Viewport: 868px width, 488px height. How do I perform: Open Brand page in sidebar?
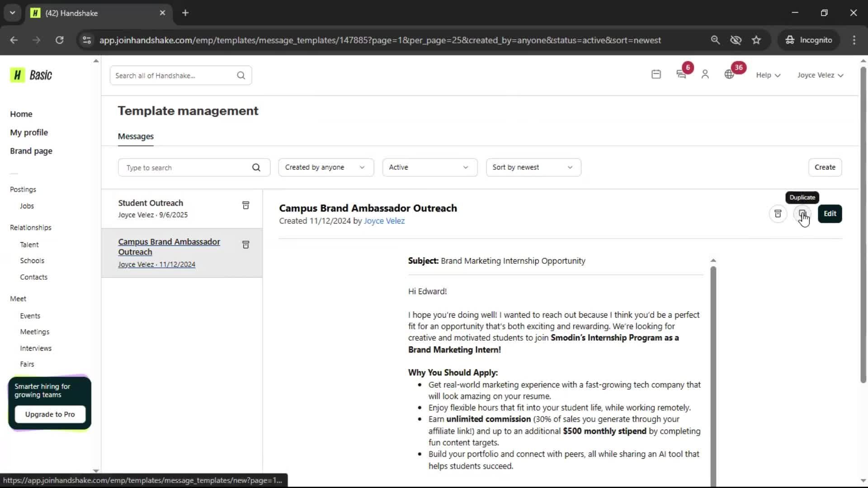pos(31,151)
